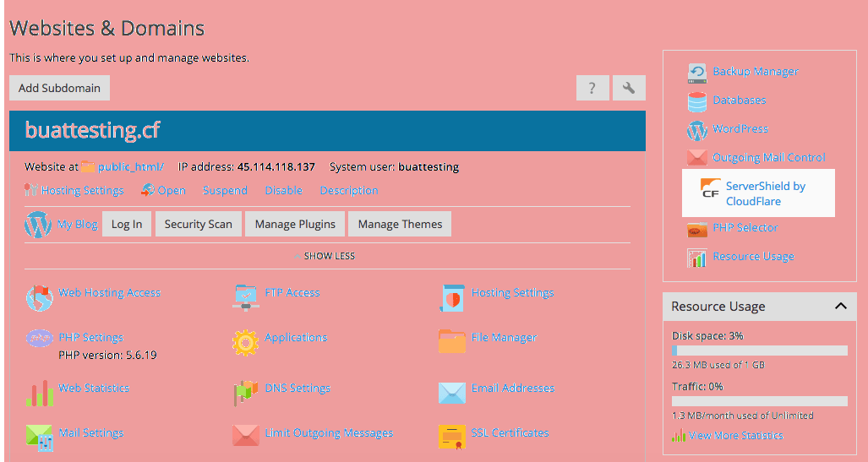
Task: Open the Email Addresses link
Action: [x=513, y=388]
